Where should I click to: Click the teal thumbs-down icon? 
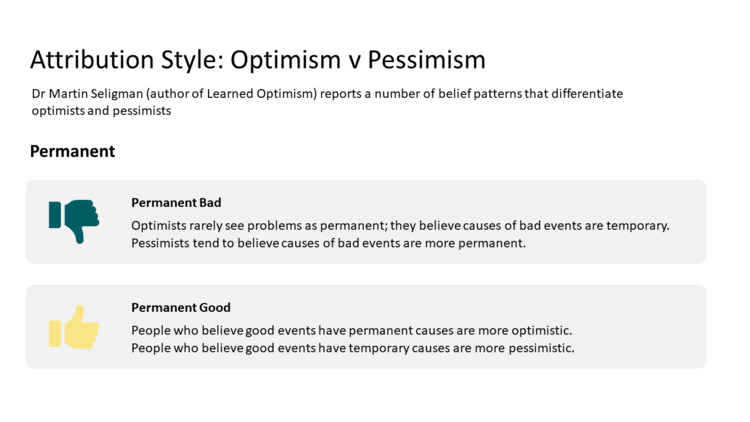click(74, 222)
